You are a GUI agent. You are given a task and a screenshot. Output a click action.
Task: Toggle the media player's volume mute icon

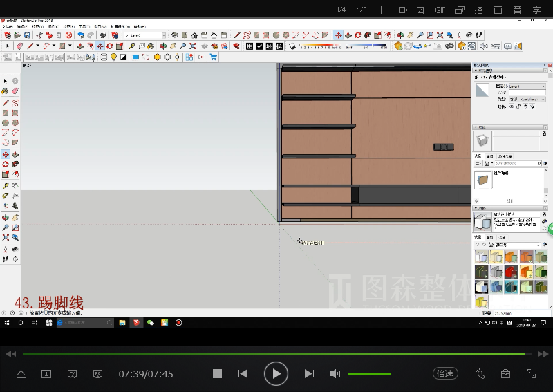coord(335,374)
